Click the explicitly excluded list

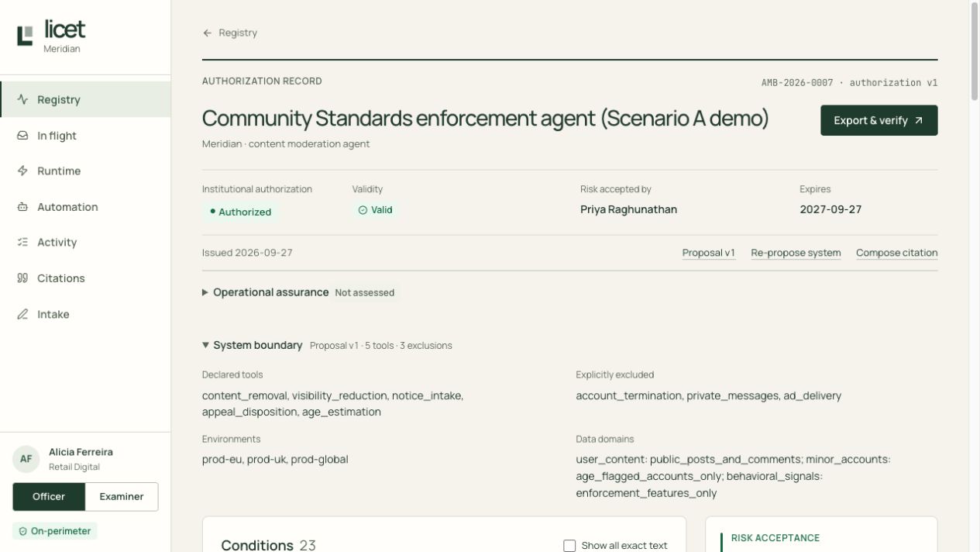tap(708, 395)
